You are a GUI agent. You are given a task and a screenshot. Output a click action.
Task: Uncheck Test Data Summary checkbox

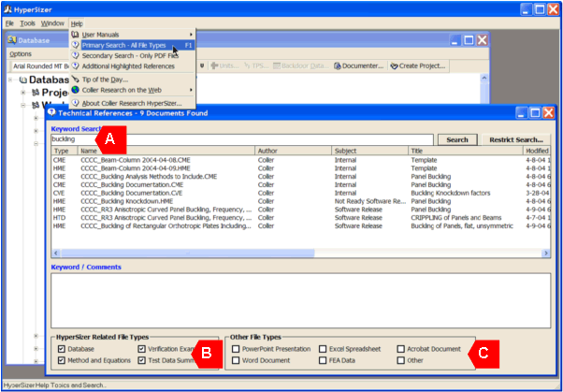pos(142,360)
